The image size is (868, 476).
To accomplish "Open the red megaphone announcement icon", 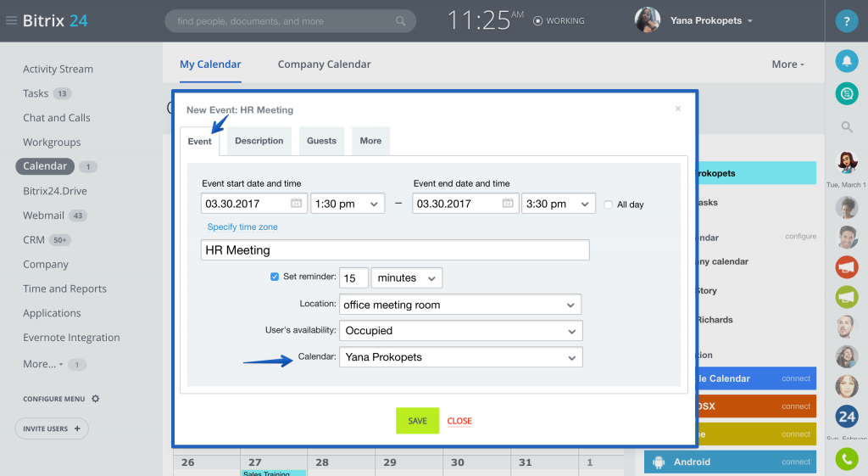I will point(847,267).
